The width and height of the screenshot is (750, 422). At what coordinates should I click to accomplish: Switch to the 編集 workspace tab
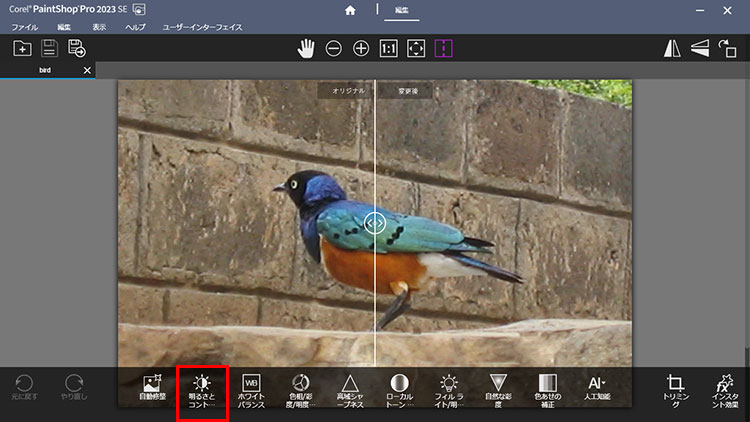[x=403, y=11]
